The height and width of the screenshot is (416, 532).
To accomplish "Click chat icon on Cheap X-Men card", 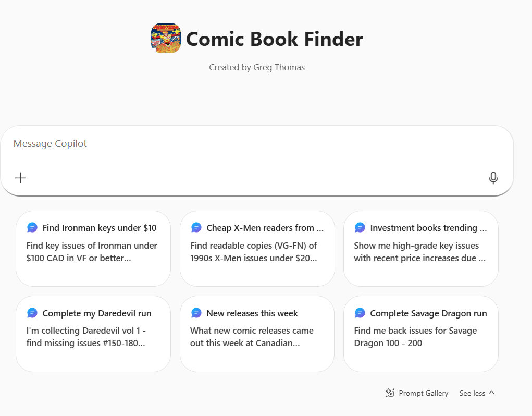I will (196, 228).
